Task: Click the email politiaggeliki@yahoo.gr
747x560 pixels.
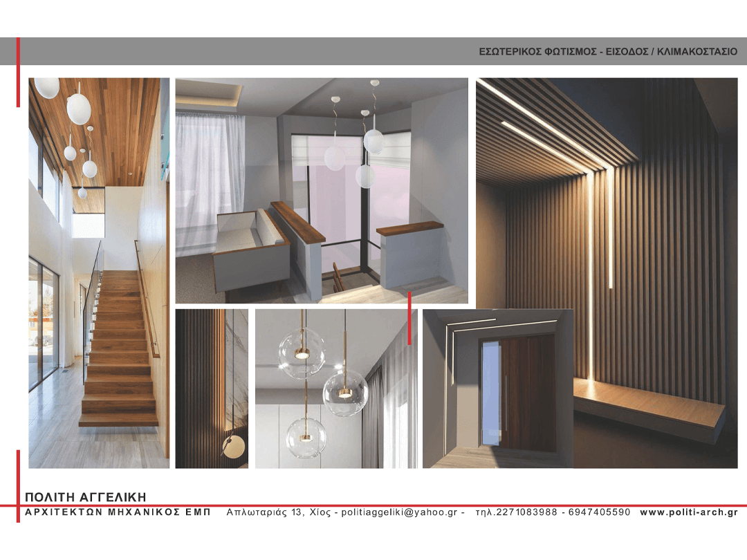Action: point(399,512)
